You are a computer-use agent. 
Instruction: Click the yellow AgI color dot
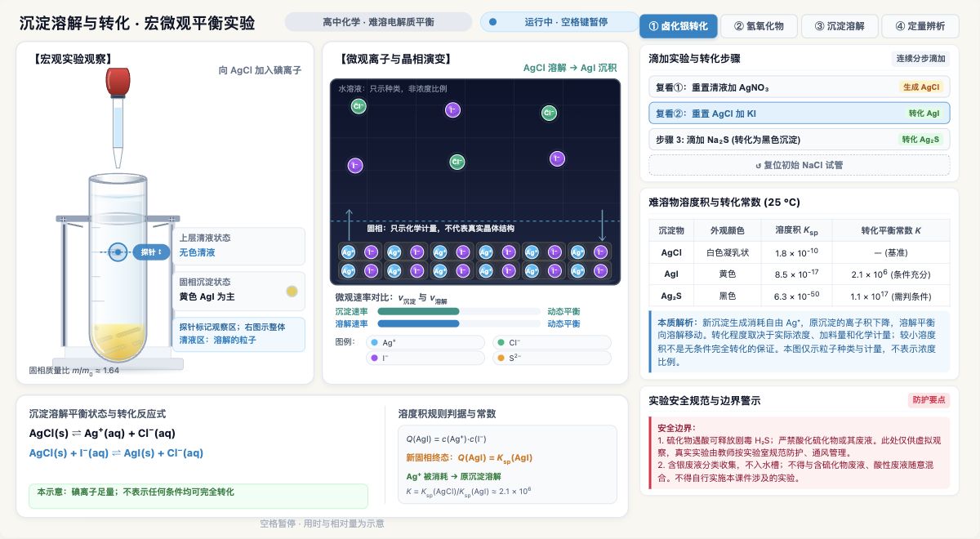click(292, 292)
